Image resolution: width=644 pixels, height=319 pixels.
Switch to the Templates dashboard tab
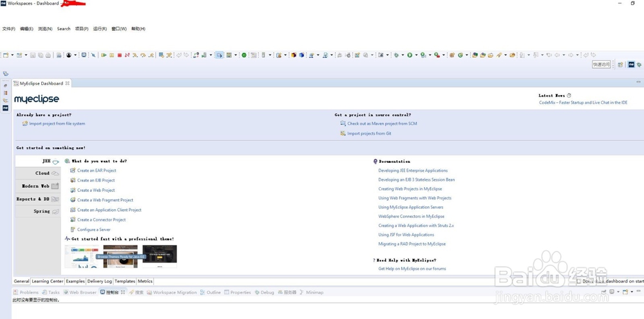coord(124,281)
